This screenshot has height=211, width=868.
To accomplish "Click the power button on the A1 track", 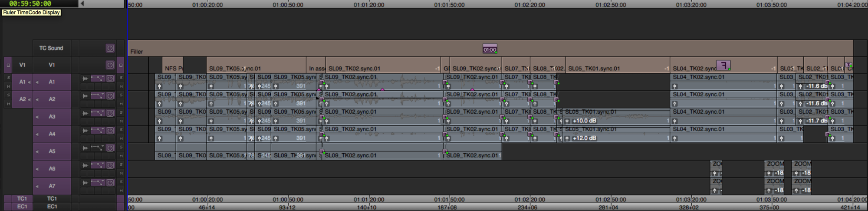I will 110,79.
